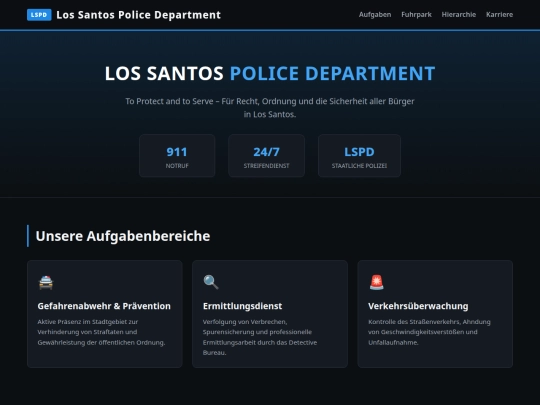
Task: Navigate to the Karriere page
Action: click(499, 14)
